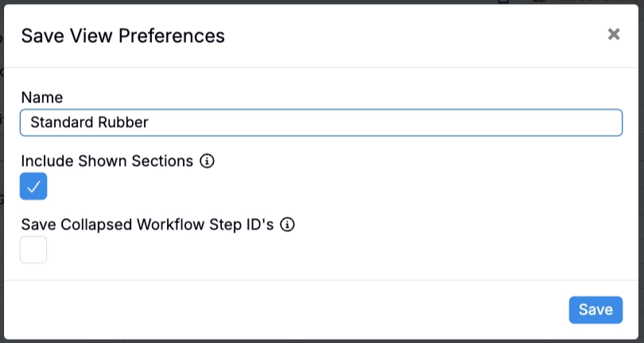644x343 pixels.
Task: Click info icon beside Include Shown Sections
Action: [x=208, y=161]
